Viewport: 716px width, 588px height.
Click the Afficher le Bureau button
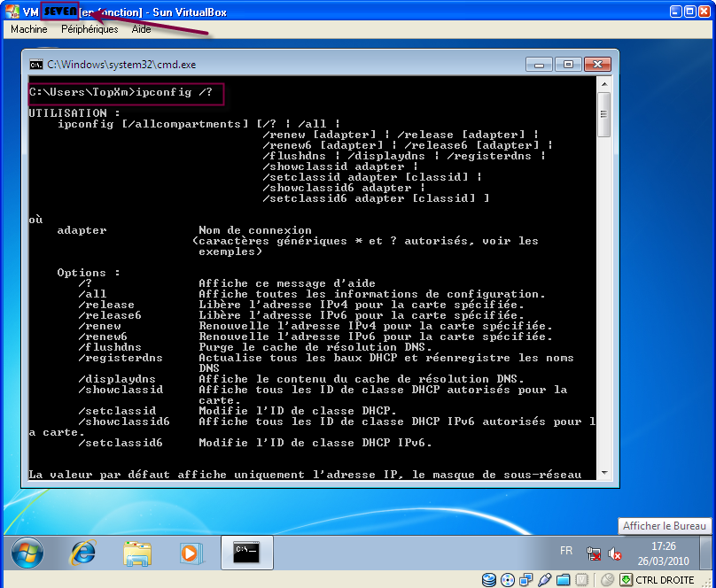tap(664, 526)
